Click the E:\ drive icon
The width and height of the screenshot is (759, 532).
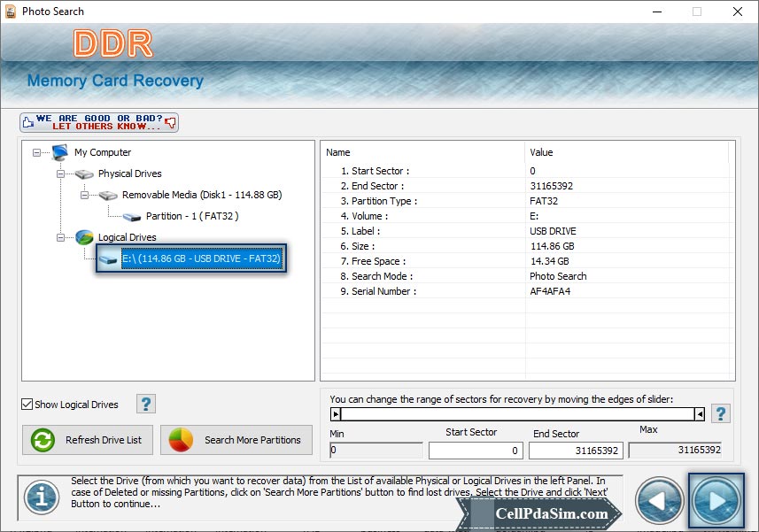(x=108, y=258)
